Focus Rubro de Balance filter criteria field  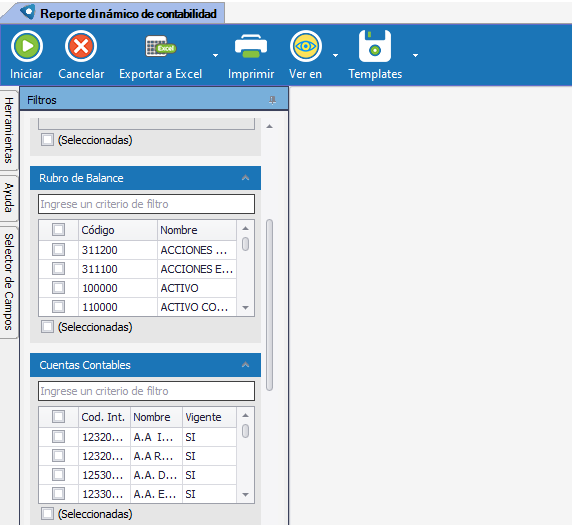(146, 204)
